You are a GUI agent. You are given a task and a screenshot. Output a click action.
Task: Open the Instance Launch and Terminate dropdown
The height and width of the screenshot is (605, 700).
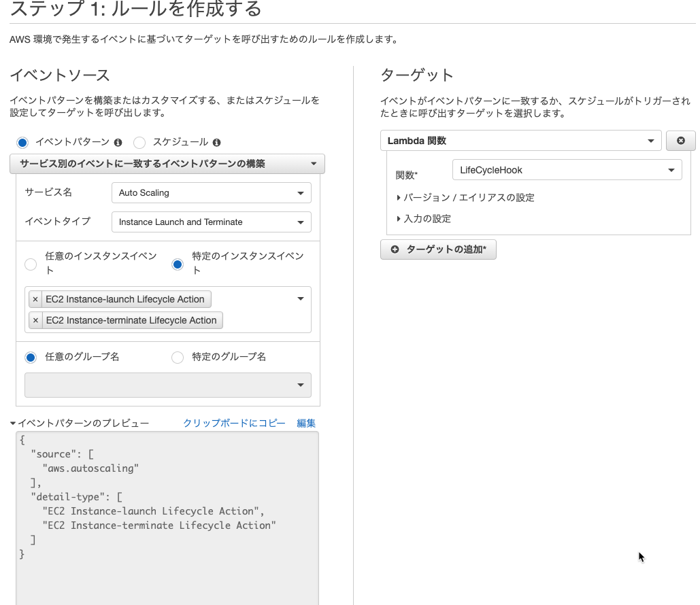coord(211,222)
